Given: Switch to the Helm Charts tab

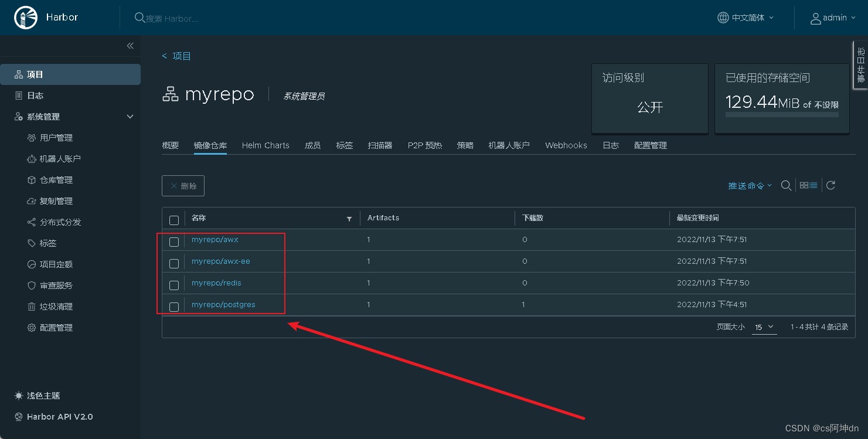Looking at the screenshot, I should coord(265,145).
